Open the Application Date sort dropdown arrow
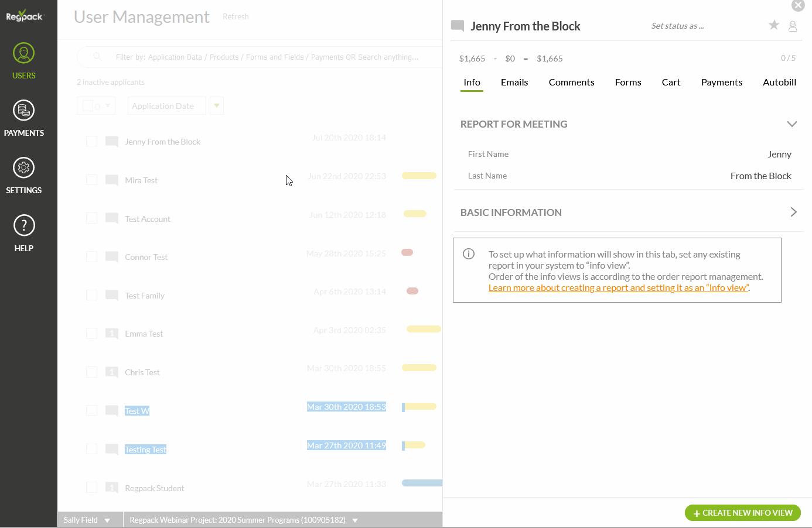 point(217,106)
